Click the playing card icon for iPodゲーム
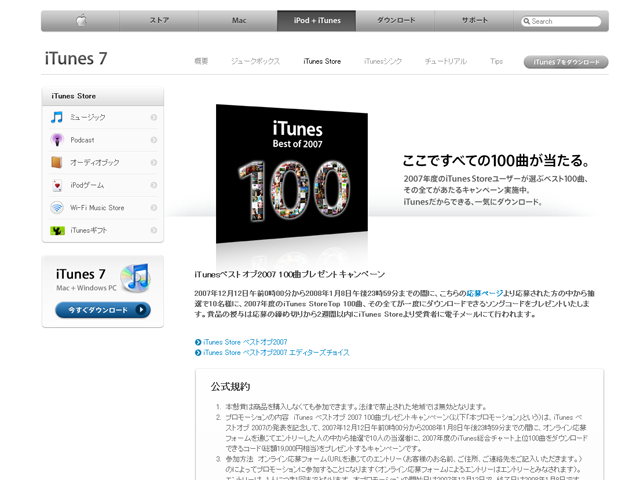 [x=57, y=185]
